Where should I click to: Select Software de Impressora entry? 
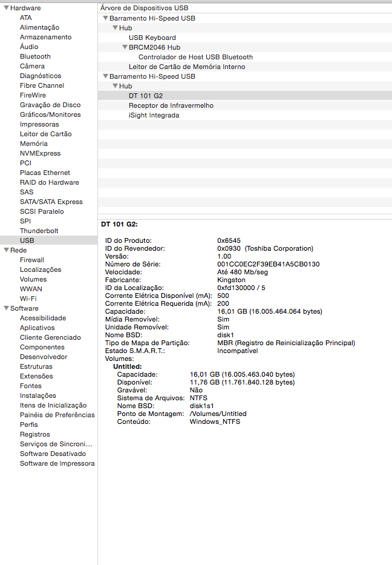click(57, 464)
